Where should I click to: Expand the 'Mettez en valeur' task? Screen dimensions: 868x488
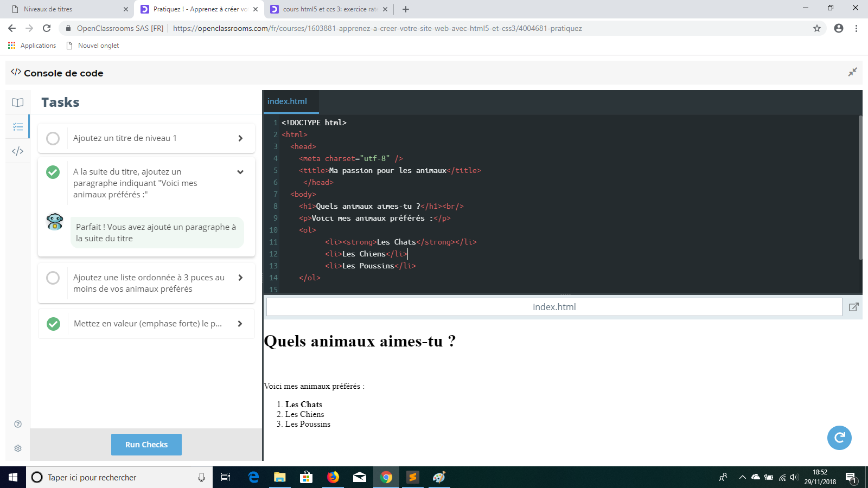[240, 324]
